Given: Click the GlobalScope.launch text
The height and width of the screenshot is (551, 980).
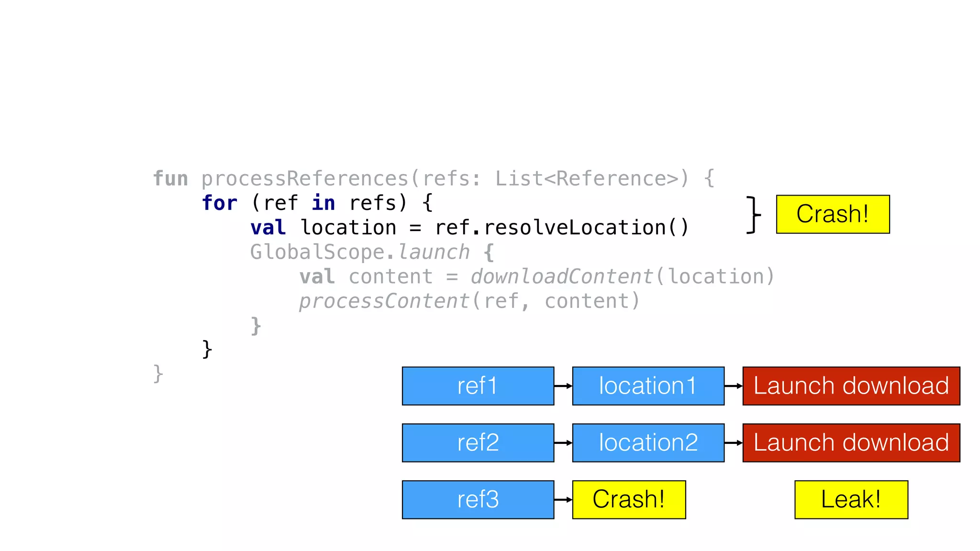Looking at the screenshot, I should pyautogui.click(x=360, y=252).
